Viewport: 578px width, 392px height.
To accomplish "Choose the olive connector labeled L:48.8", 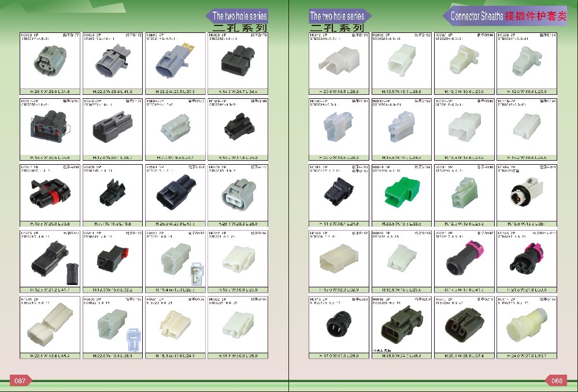I will point(402,325).
